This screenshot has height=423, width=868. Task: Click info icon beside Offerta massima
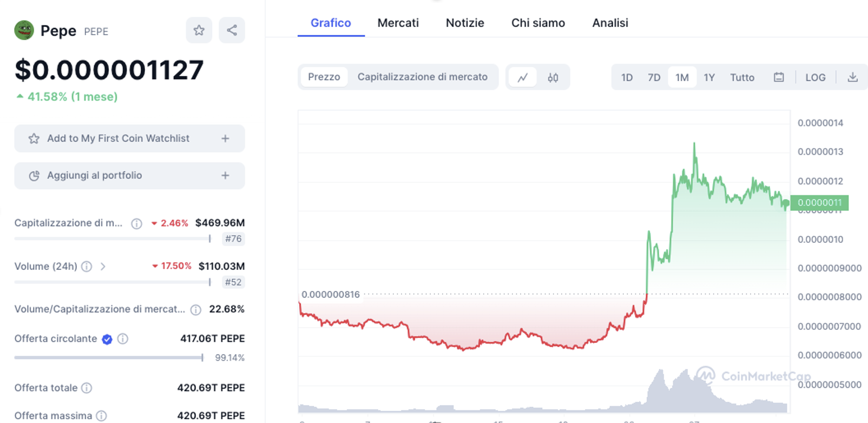pos(101,415)
